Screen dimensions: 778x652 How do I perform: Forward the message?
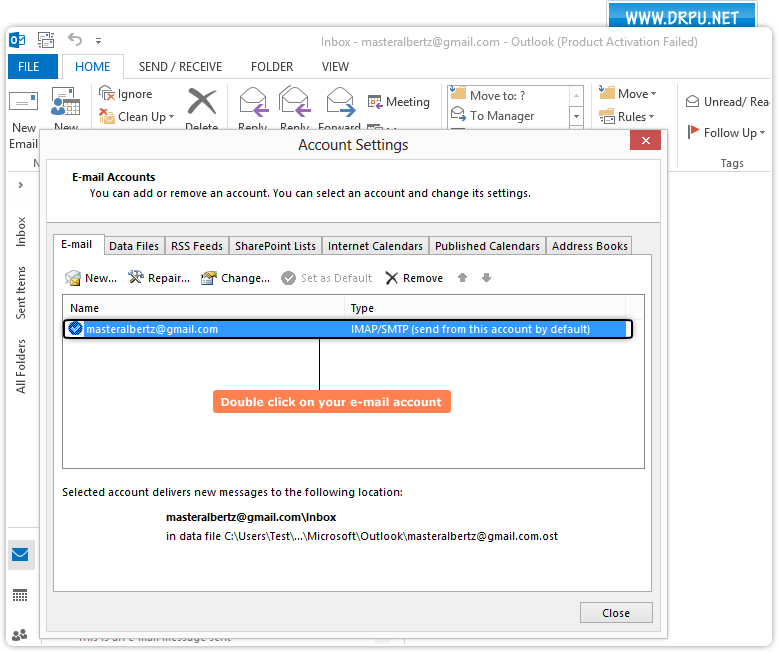340,108
